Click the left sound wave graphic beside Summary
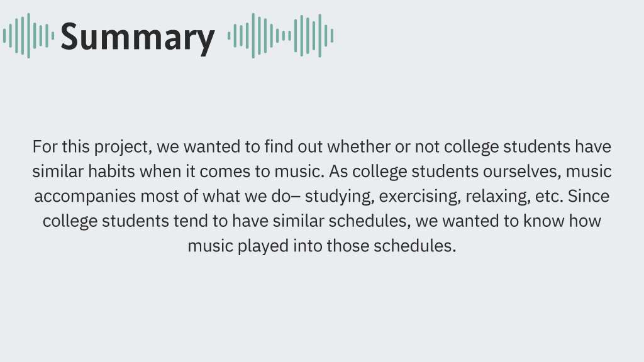The height and width of the screenshot is (362, 644). 28,36
